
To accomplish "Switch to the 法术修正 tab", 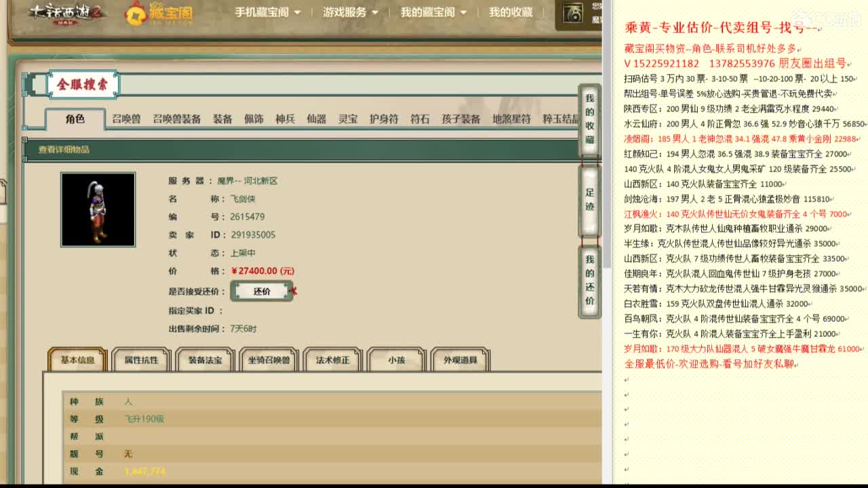I will pos(333,360).
